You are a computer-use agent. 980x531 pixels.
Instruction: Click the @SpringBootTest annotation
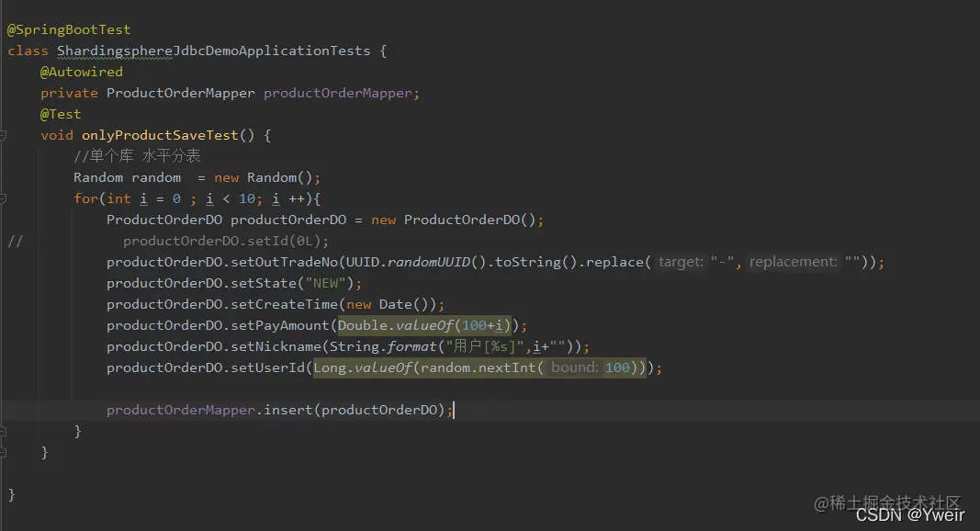click(x=69, y=29)
